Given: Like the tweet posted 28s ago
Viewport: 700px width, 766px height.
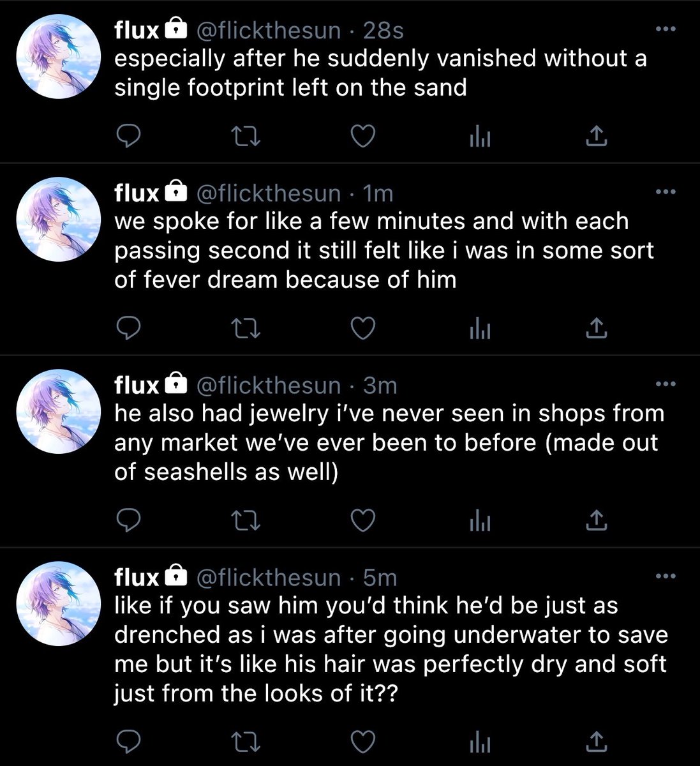Looking at the screenshot, I should (x=363, y=136).
